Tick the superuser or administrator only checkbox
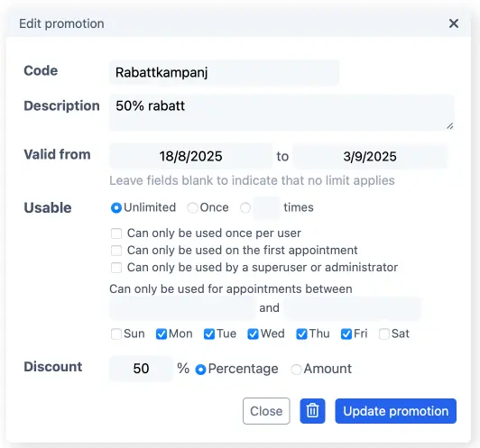480x448 pixels. coord(116,268)
